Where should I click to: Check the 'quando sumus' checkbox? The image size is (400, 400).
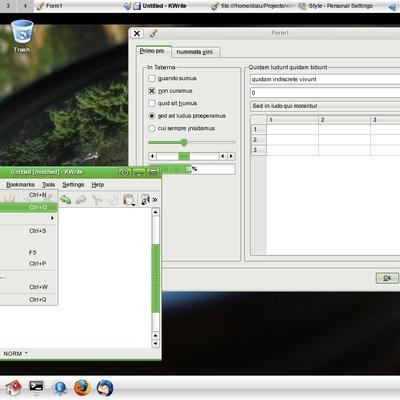152,78
